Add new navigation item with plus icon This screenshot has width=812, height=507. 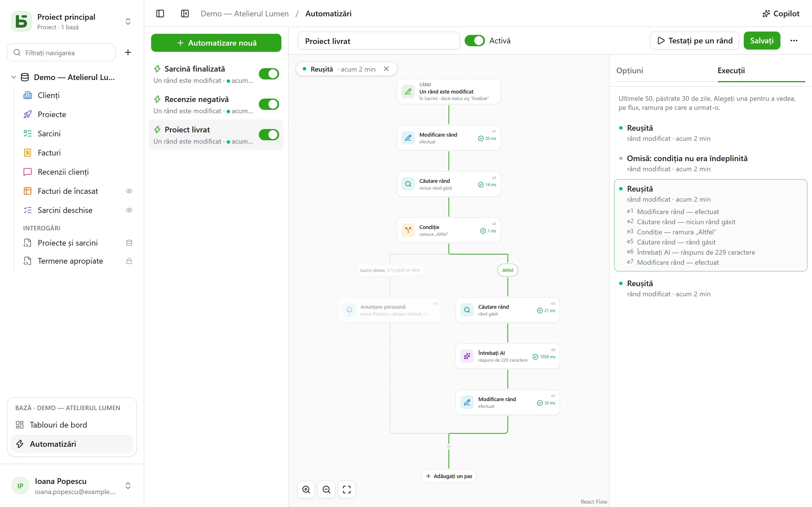pos(128,52)
